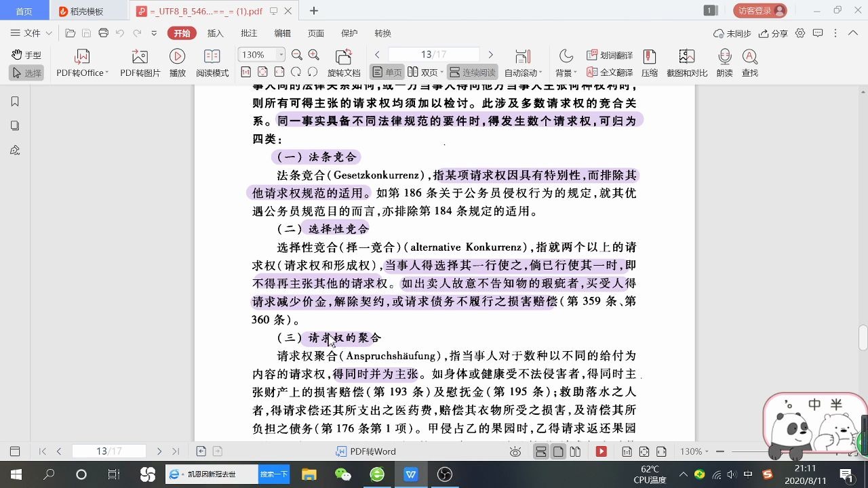Viewport: 868px width, 488px height.
Task: Click 全文翻译 full-text translation
Action: [x=610, y=73]
